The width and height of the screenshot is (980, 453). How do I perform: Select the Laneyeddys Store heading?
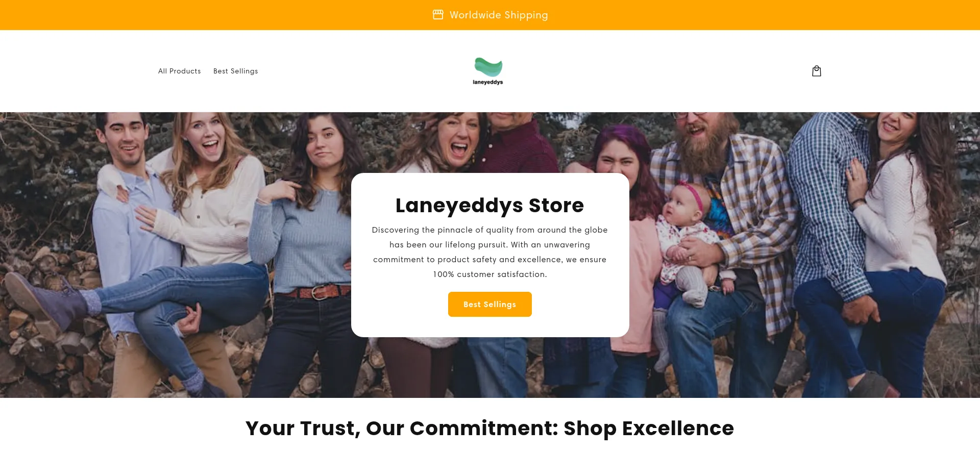[x=490, y=205]
